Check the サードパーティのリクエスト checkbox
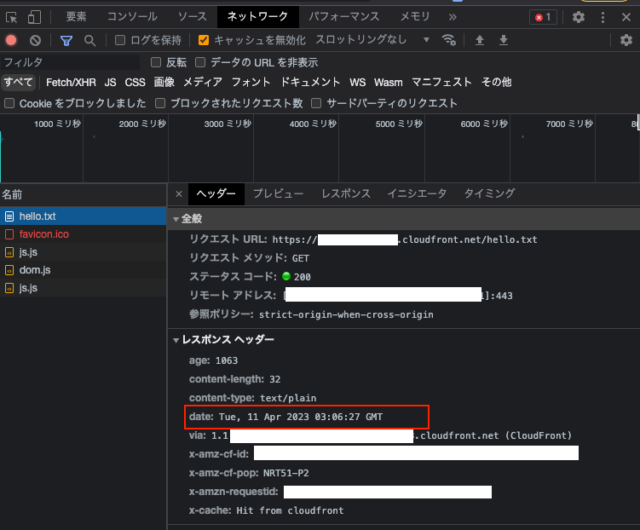Viewport: 640px width, 530px height. pos(318,103)
